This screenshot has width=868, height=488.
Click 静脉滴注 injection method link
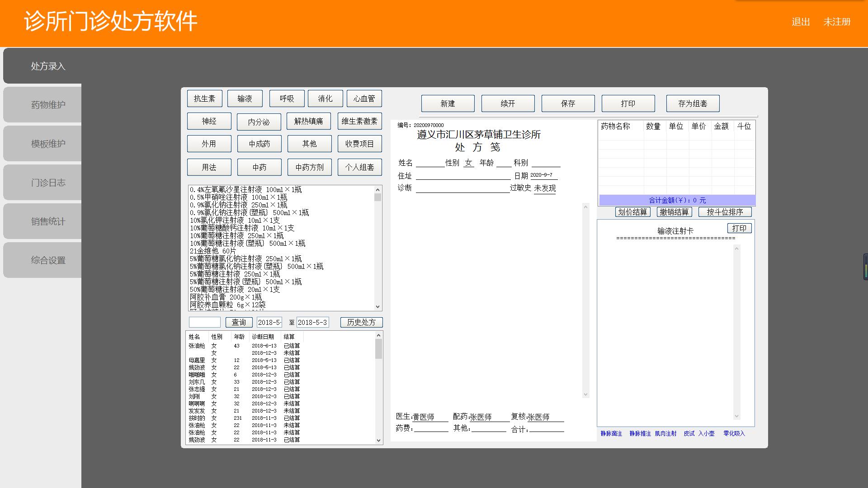[611, 433]
